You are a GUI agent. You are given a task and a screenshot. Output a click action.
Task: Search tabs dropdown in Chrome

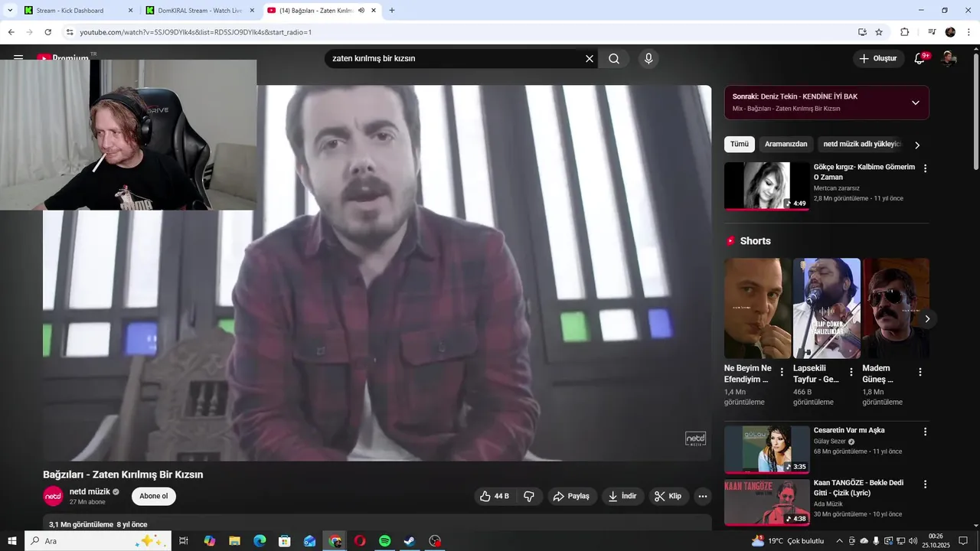click(10, 11)
